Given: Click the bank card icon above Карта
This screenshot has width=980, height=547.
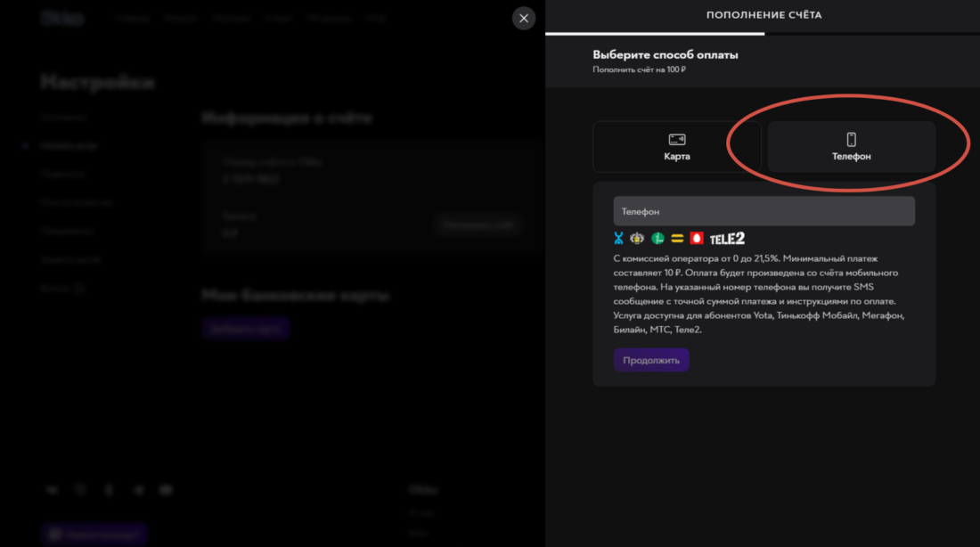Looking at the screenshot, I should coord(677,139).
